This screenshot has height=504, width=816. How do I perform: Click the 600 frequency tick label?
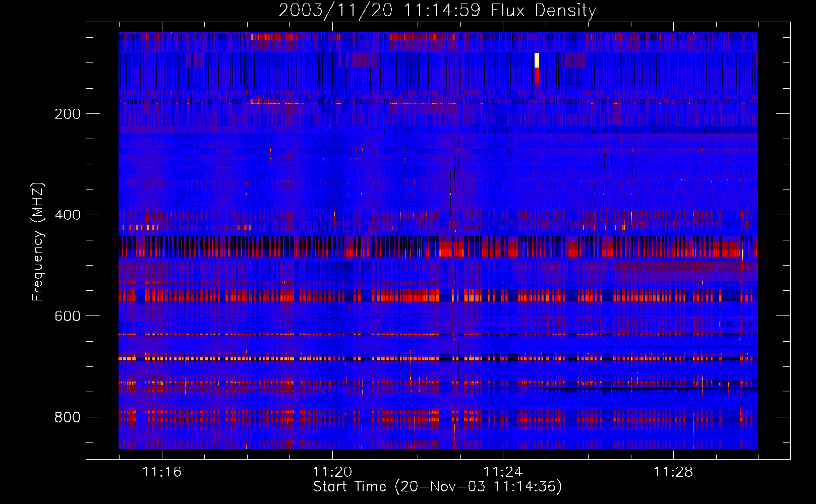(68, 316)
